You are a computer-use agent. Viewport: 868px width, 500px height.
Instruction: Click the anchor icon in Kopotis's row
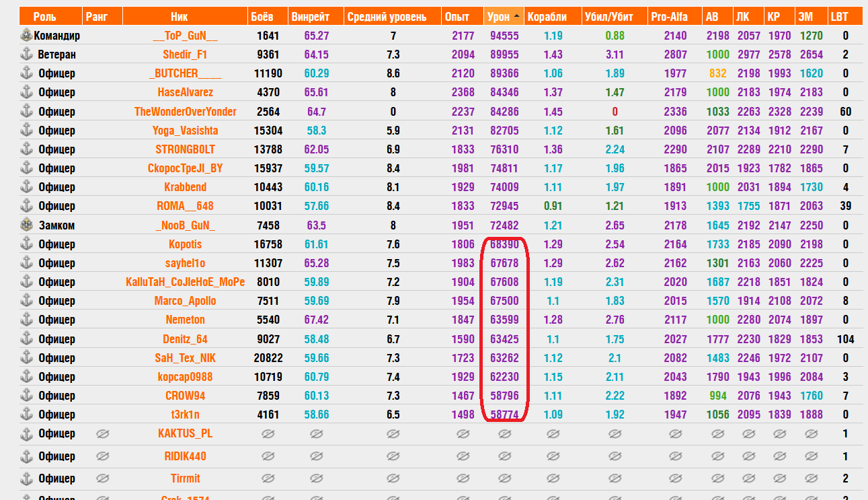[27, 244]
